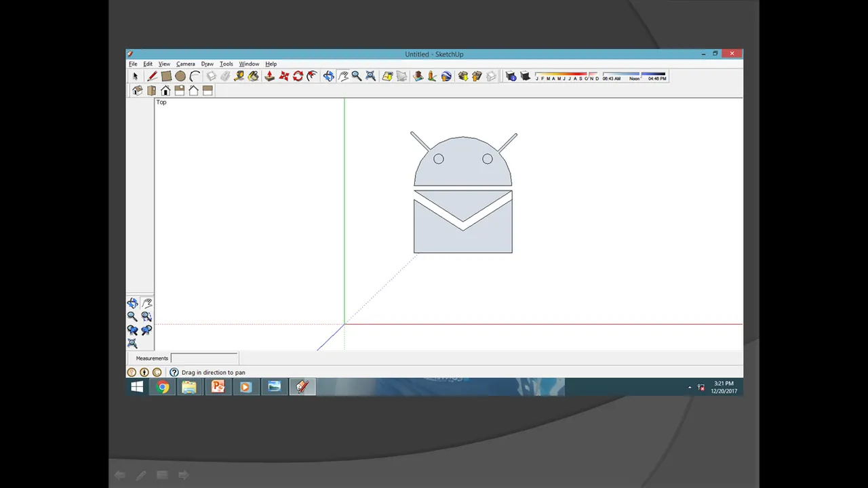Image resolution: width=868 pixels, height=488 pixels.
Task: Toggle Instructor help question-mark icon
Action: point(174,372)
